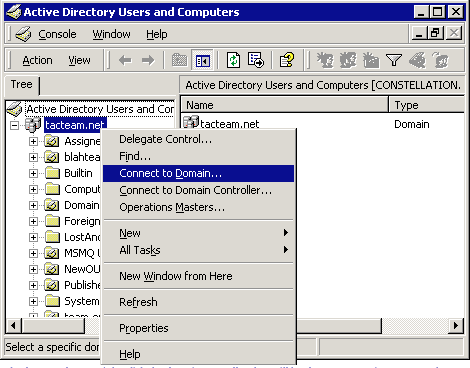This screenshot has width=470, height=368.
Task: Choose Find from context menu
Action: click(x=198, y=156)
